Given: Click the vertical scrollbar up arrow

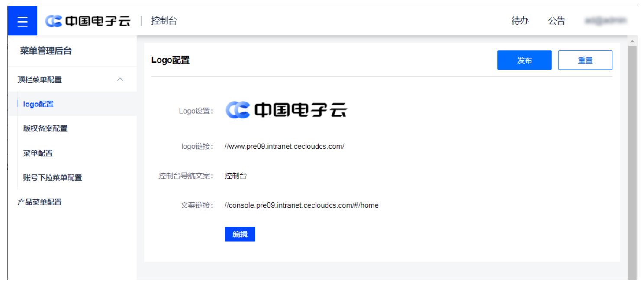Looking at the screenshot, I should 632,42.
